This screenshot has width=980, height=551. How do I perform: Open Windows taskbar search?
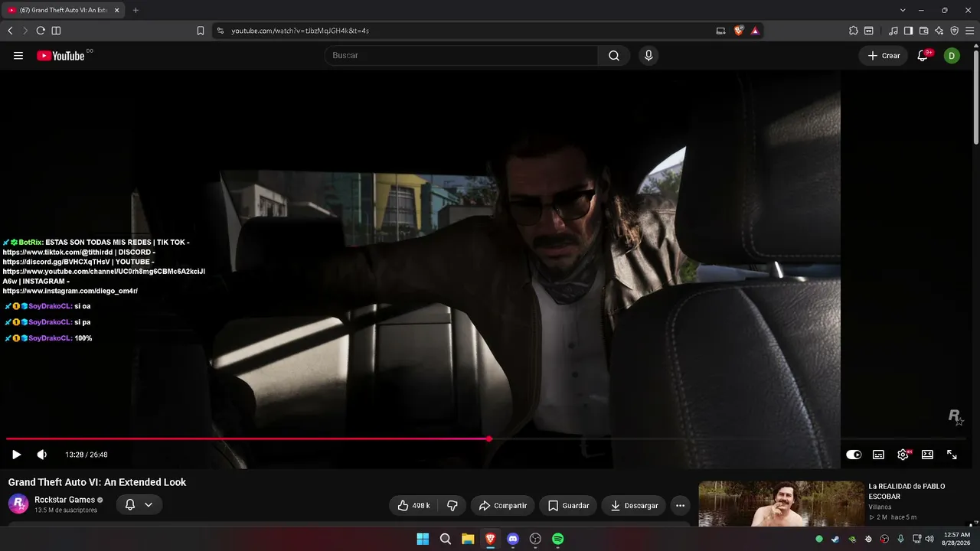coord(446,539)
